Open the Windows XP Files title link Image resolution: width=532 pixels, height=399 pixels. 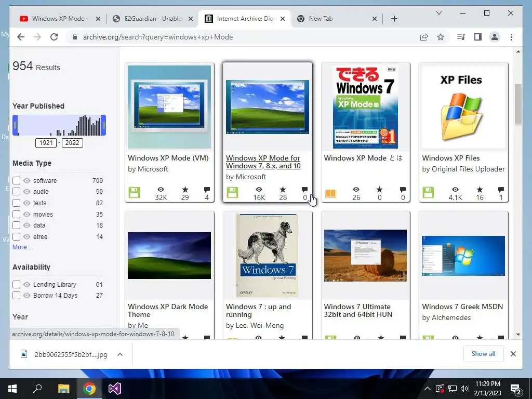[x=451, y=158]
